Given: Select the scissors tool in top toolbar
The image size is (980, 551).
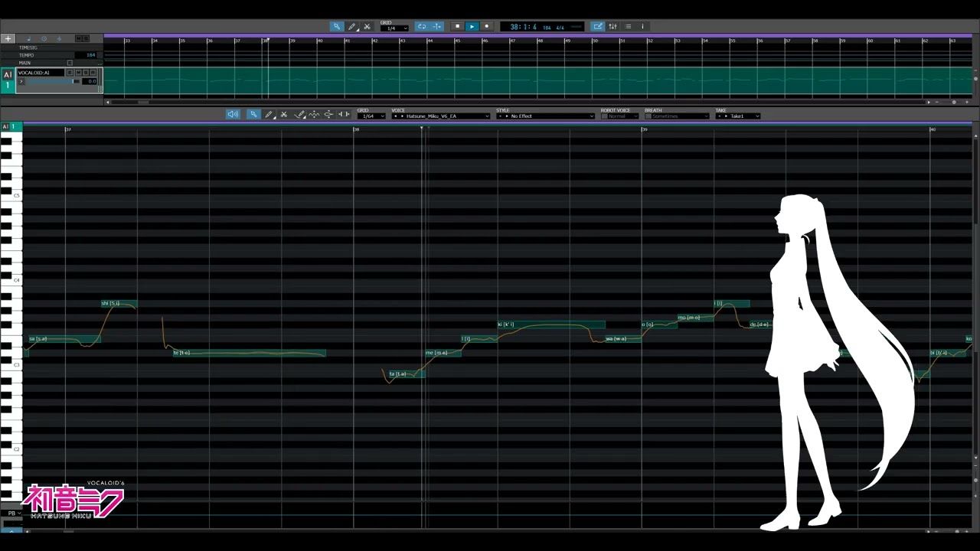Looking at the screenshot, I should tap(367, 26).
